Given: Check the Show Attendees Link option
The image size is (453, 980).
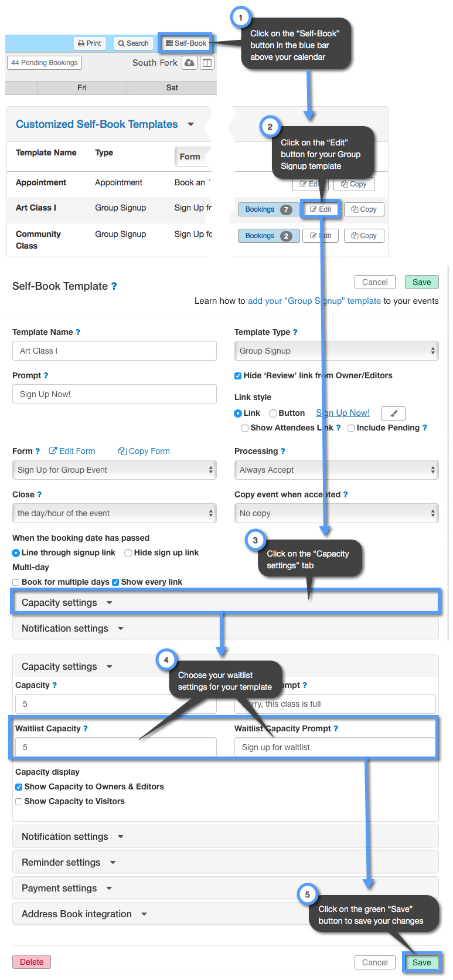Looking at the screenshot, I should 244,428.
